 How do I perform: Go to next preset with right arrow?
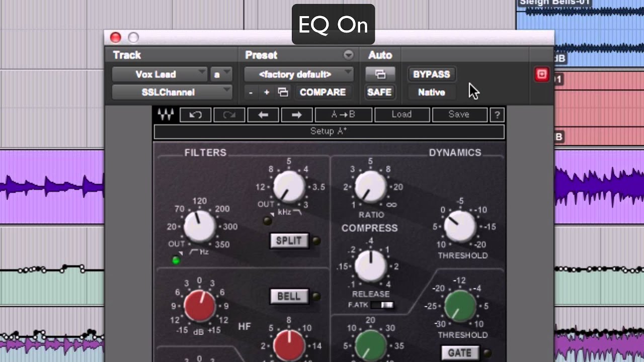coord(297,115)
